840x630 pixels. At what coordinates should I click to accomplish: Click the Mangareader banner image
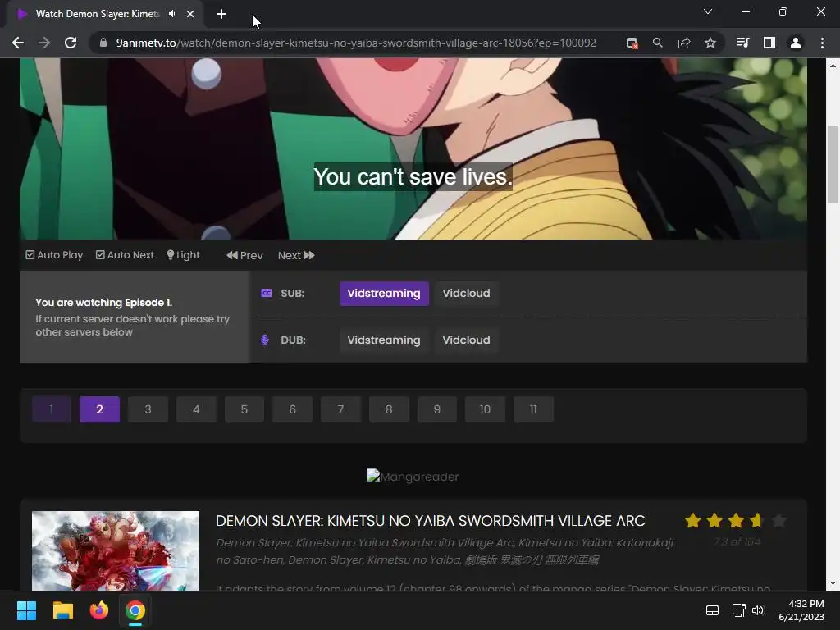point(413,477)
